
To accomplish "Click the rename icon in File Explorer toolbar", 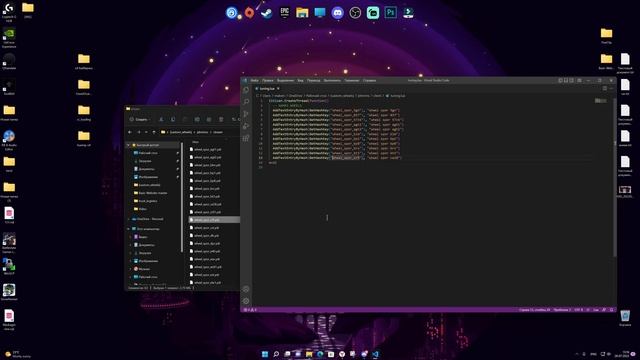I will (x=197, y=120).
